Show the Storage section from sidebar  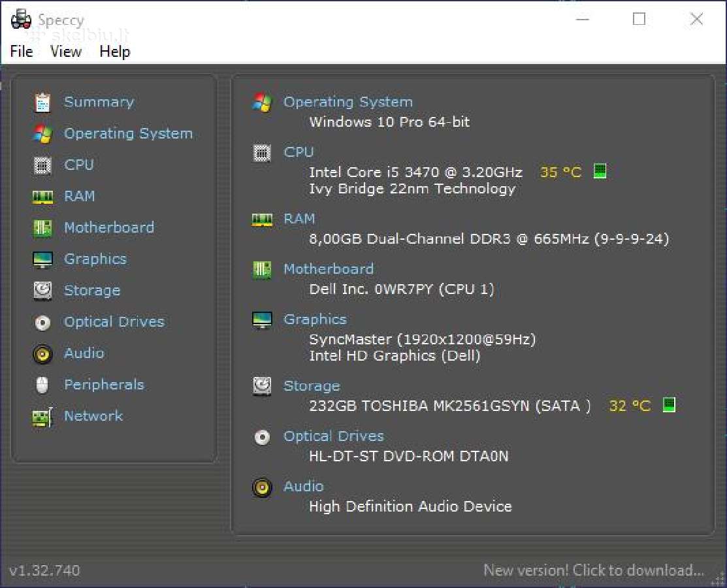tap(92, 291)
